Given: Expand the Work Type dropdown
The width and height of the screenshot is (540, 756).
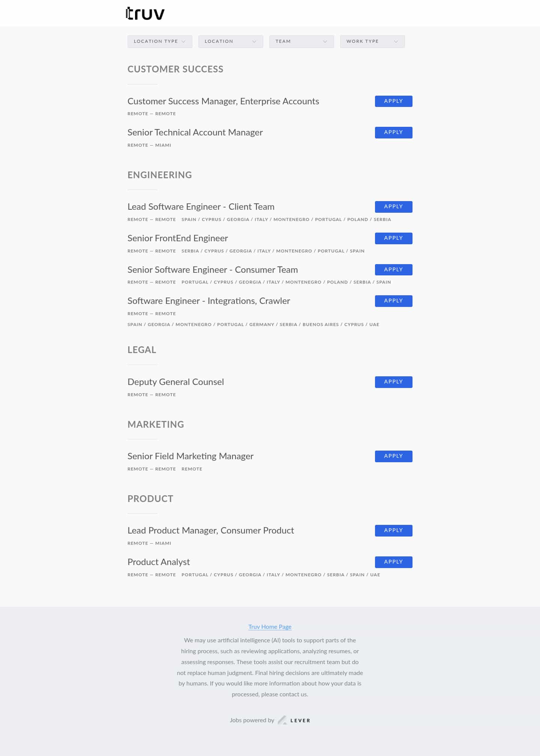Looking at the screenshot, I should pos(372,41).
